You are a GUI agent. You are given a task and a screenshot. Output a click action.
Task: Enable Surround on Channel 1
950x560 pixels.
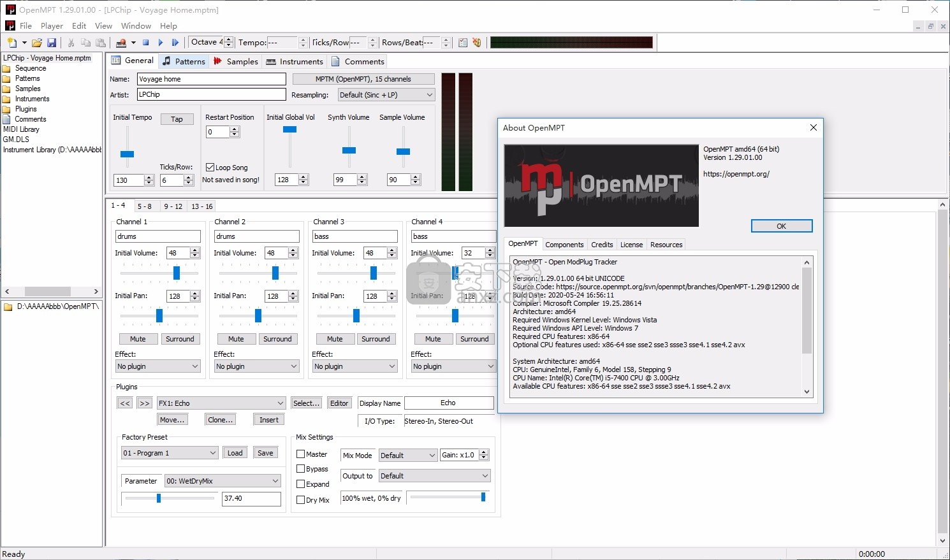click(x=180, y=339)
